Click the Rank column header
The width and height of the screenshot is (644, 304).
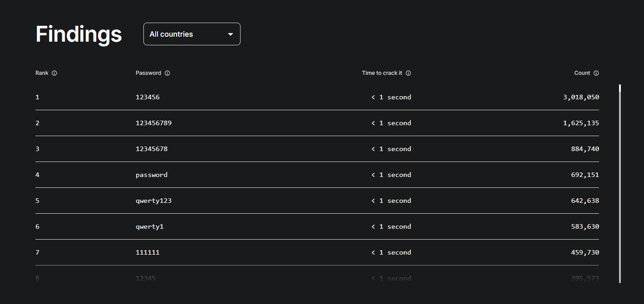(42, 73)
